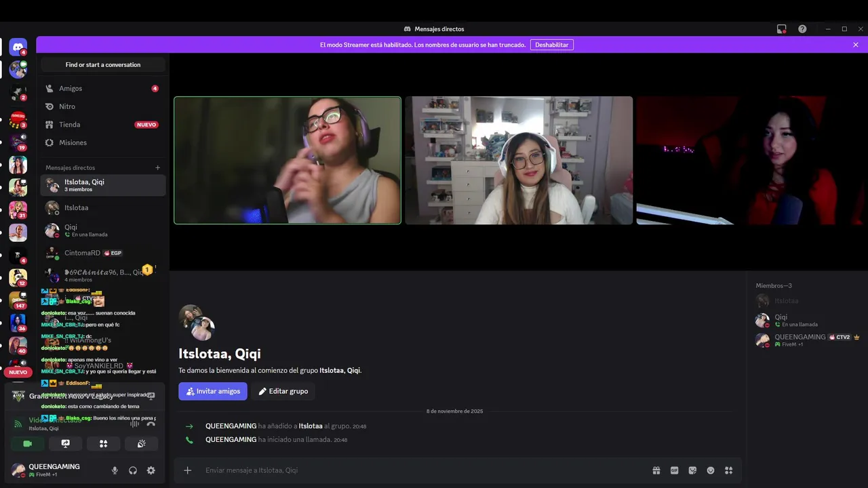Open the attachment plus in message bar
This screenshot has height=488, width=868.
click(x=188, y=470)
